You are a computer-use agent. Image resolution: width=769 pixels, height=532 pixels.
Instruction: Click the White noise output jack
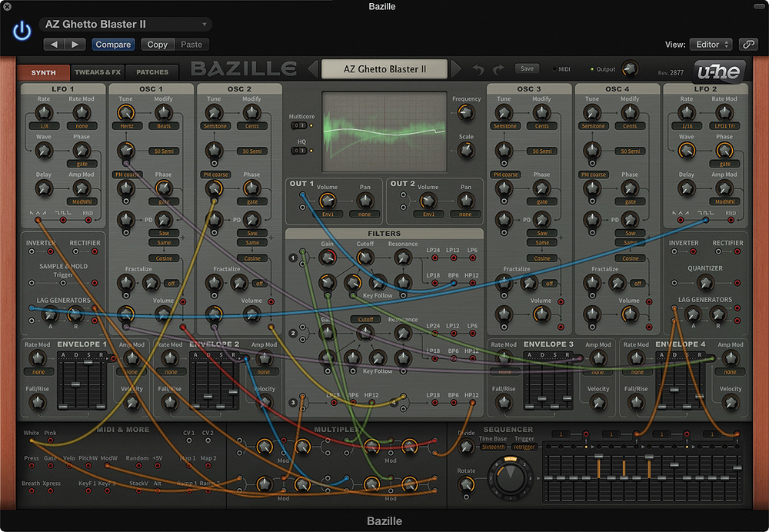pos(32,441)
